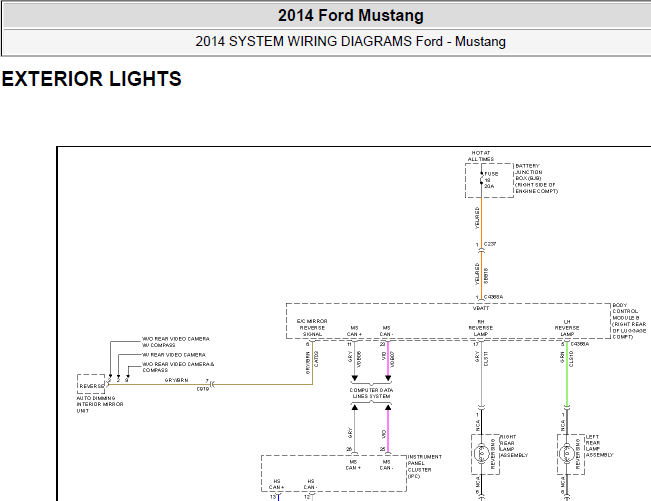
Task: Click the 'W/ REAR VIDEO CAMERA' note
Action: (x=174, y=355)
